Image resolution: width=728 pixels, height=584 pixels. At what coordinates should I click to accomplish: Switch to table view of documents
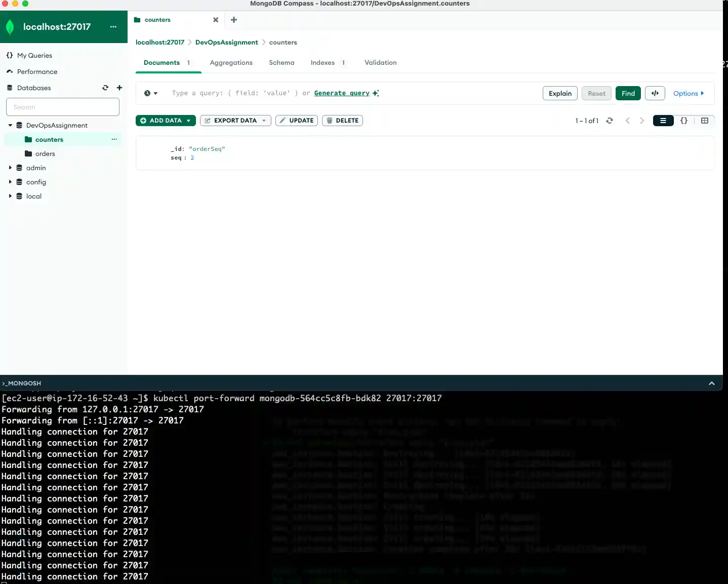point(705,121)
